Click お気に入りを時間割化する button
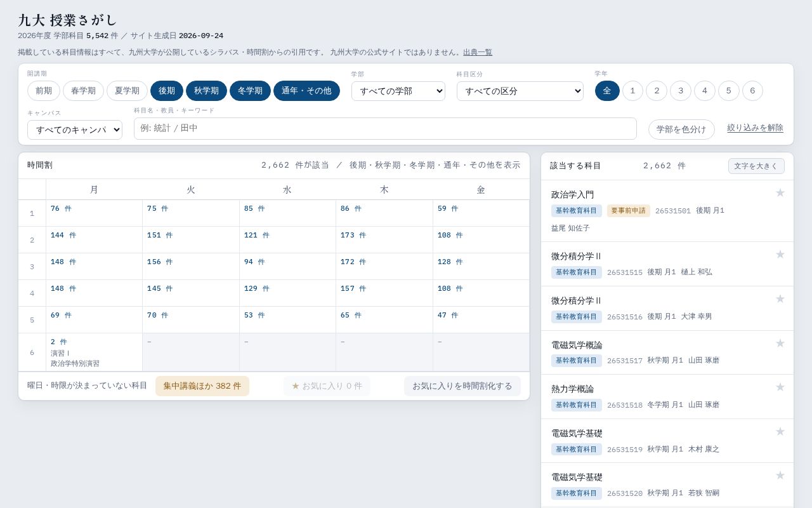Screen dimensions: 812x508 click(462, 386)
